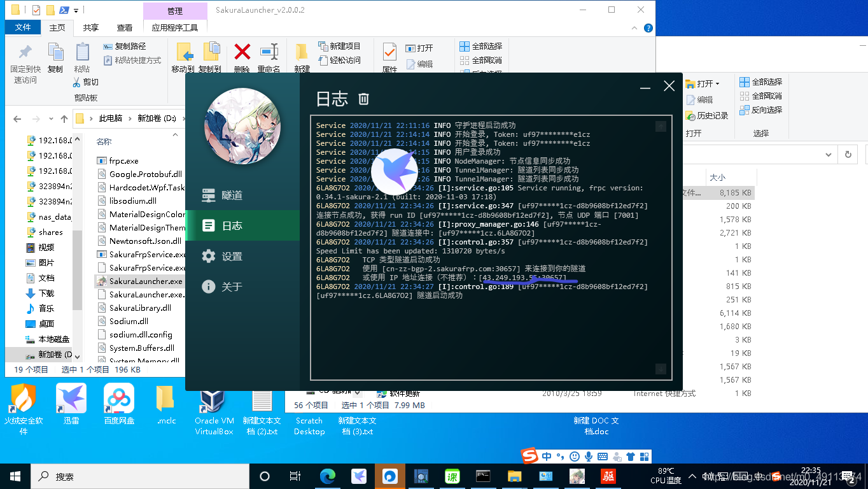Open the address bar dropdown in background Explorer

(x=829, y=154)
